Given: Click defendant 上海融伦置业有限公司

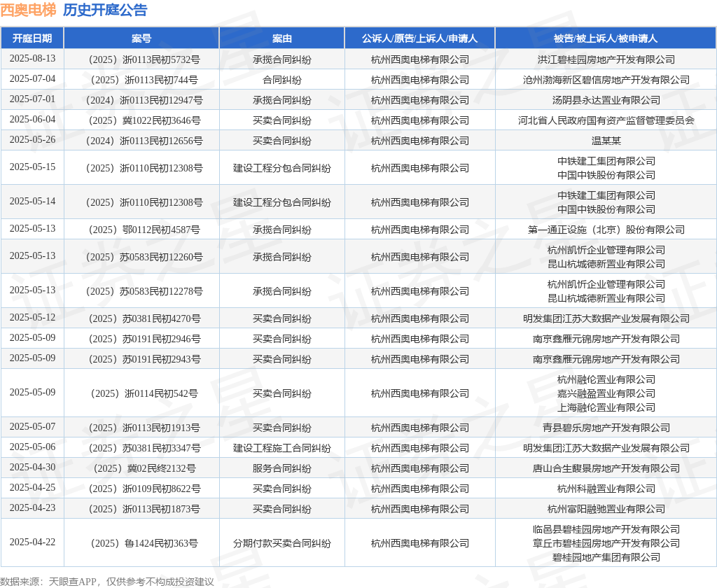Looking at the screenshot, I should coord(606,407).
